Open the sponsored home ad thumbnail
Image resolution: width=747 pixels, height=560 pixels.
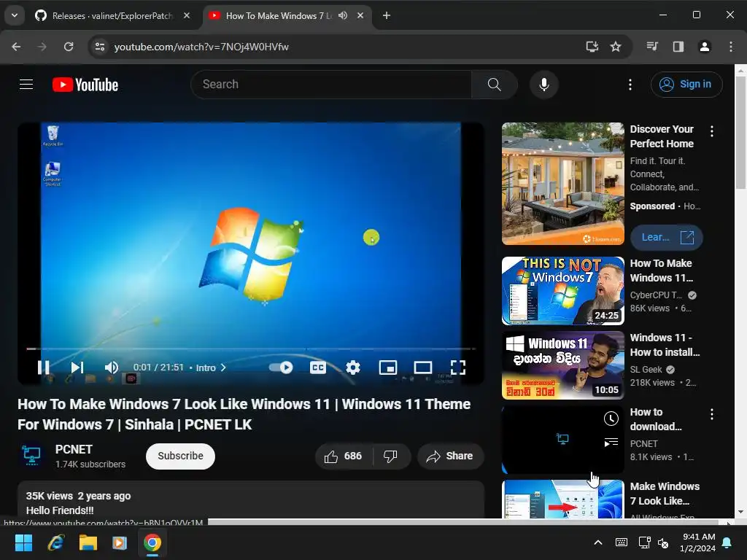point(562,184)
